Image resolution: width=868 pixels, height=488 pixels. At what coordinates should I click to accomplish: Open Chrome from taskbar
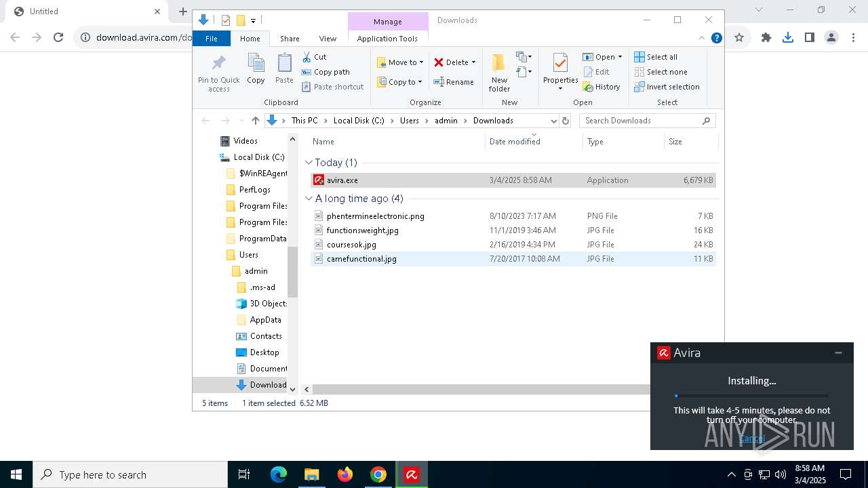click(378, 474)
